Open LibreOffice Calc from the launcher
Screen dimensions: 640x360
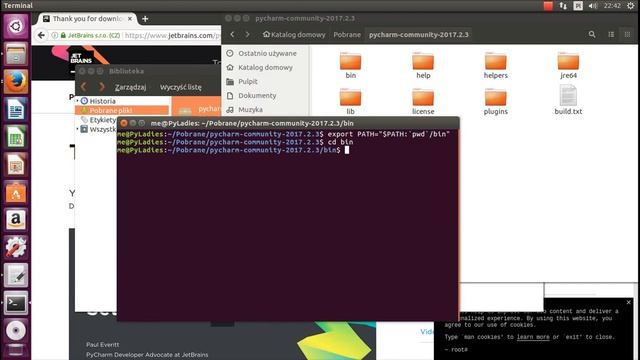[16, 137]
